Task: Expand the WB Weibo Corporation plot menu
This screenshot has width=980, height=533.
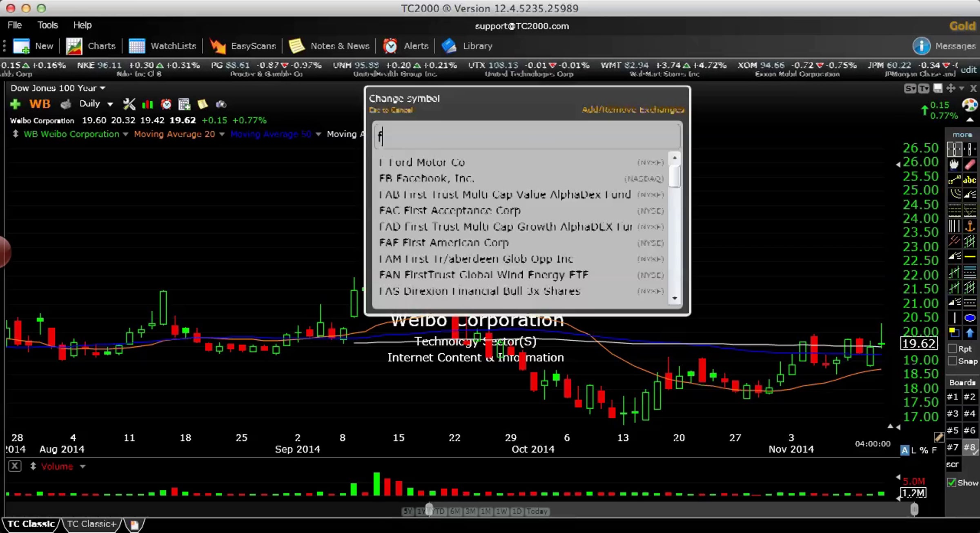Action: 125,134
